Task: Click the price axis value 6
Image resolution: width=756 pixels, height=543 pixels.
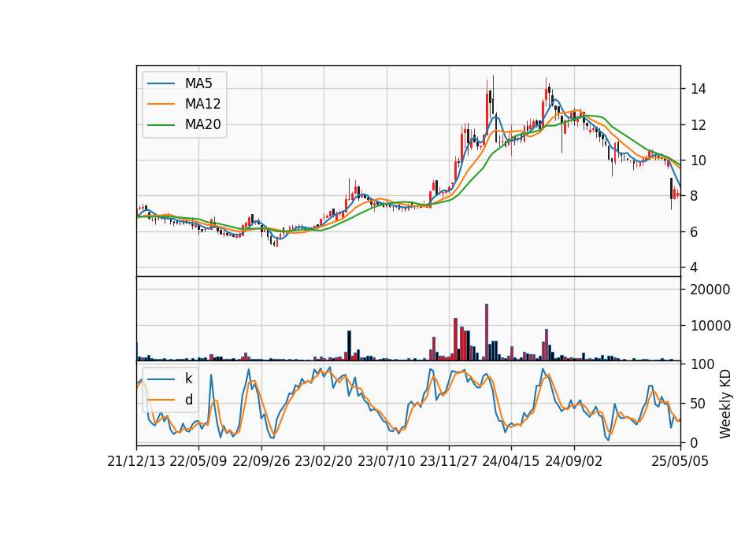Action: (x=695, y=231)
